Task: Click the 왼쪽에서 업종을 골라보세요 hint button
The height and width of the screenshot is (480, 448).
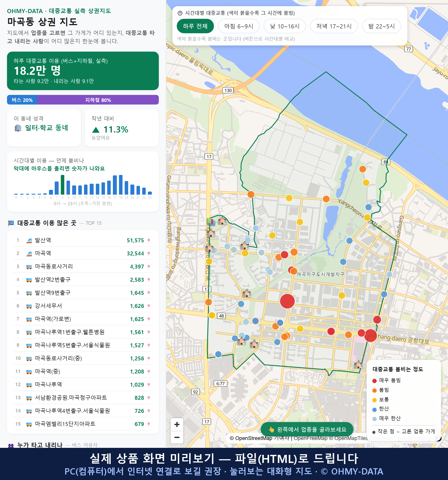Action: [x=307, y=429]
